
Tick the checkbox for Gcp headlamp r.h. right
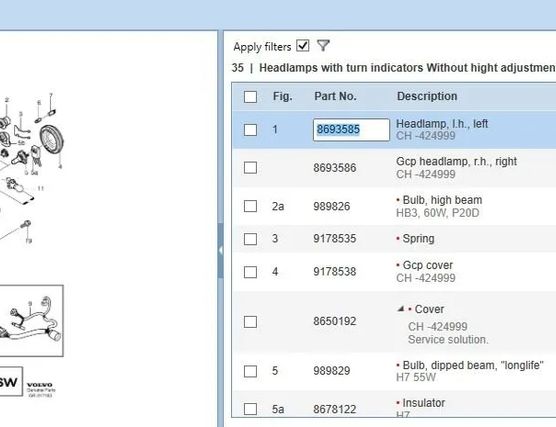click(x=250, y=167)
